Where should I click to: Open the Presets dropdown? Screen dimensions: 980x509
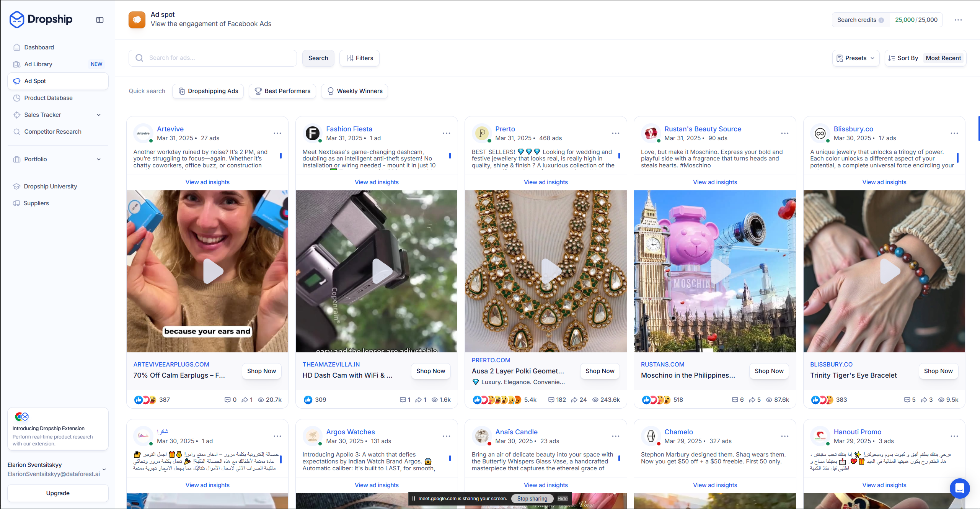(856, 58)
